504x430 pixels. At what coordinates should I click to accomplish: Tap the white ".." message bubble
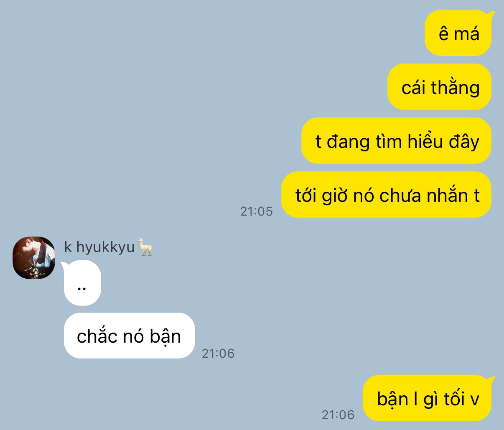pos(82,283)
